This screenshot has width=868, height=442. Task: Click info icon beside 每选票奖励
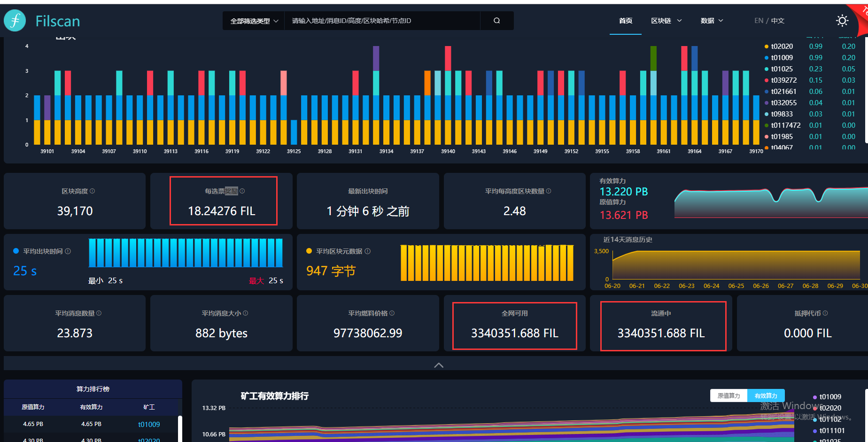242,191
